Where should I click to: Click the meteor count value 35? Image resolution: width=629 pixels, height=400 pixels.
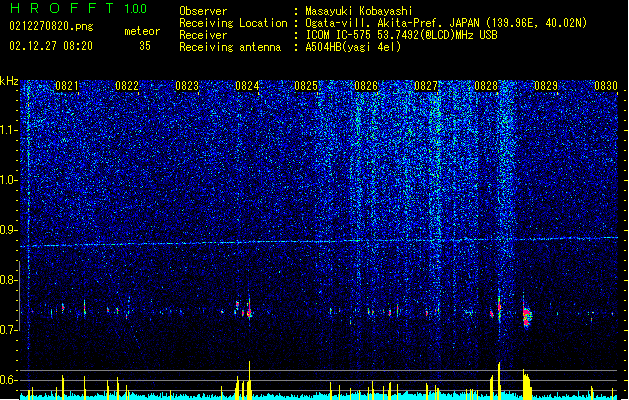(x=145, y=46)
